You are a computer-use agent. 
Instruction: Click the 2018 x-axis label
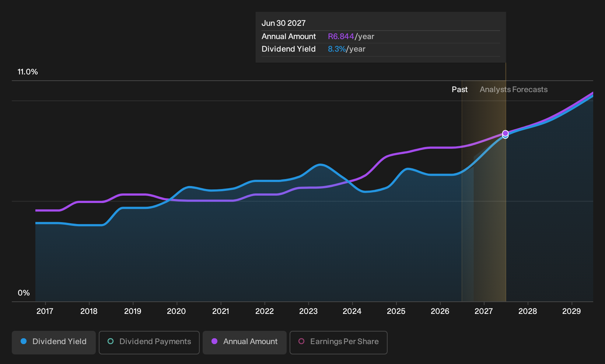tap(89, 311)
